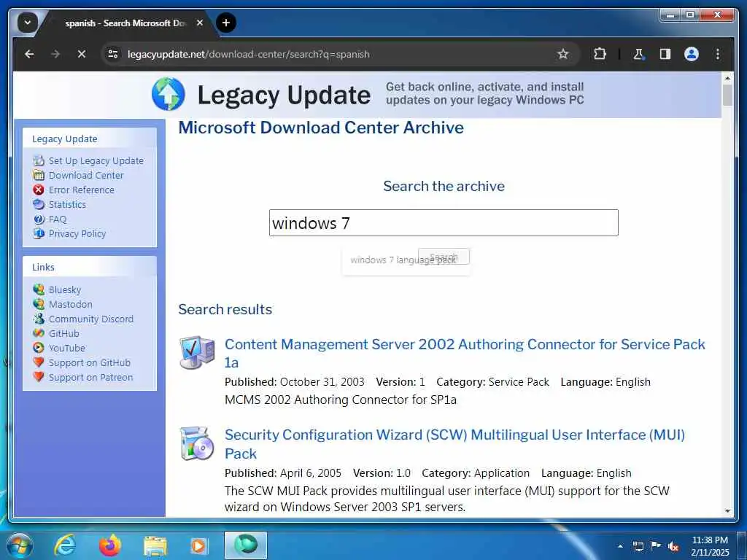Click the Support on GitHub heart icon
Image resolution: width=747 pixels, height=560 pixels.
click(x=39, y=362)
